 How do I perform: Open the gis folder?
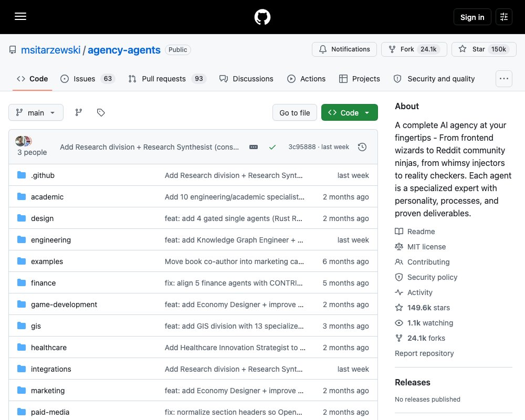point(36,326)
